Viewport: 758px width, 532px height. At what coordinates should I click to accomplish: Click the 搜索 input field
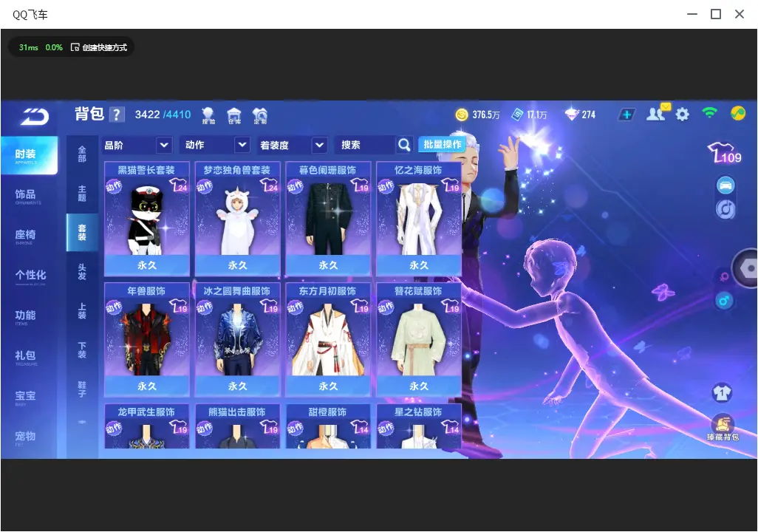(x=365, y=145)
